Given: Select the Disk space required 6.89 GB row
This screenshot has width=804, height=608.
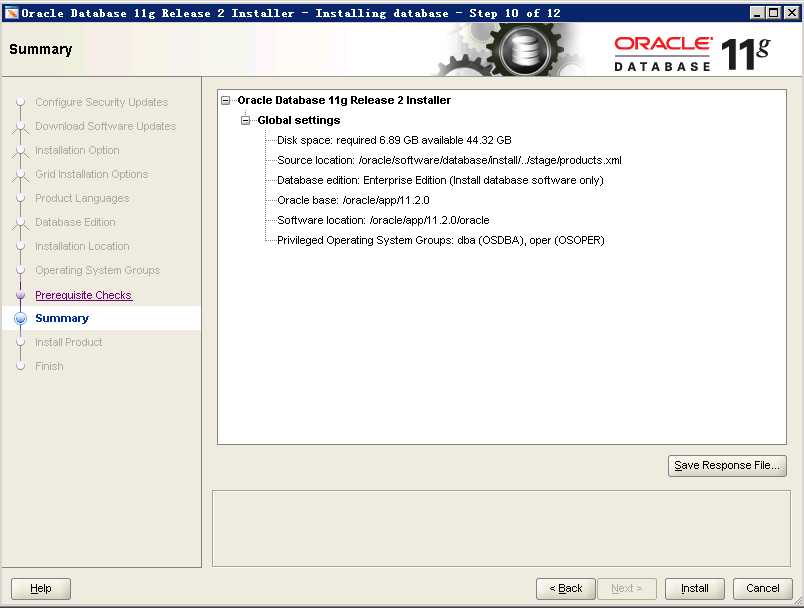Looking at the screenshot, I should pyautogui.click(x=394, y=140).
